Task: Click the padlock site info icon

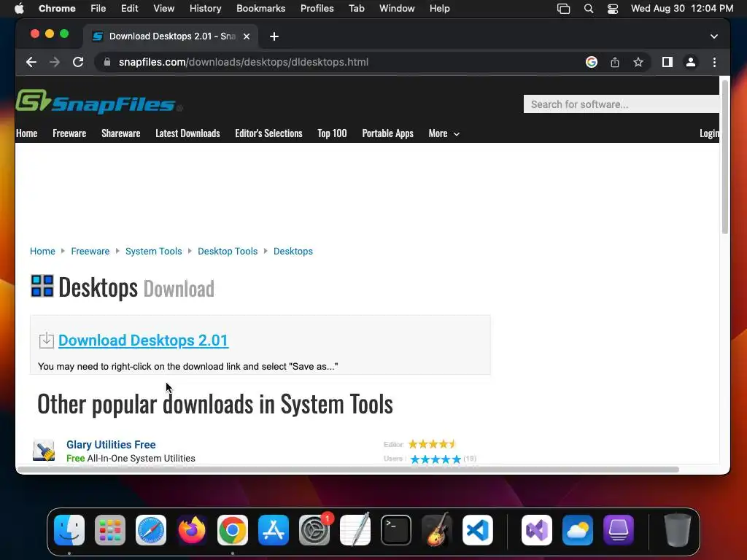Action: [107, 62]
